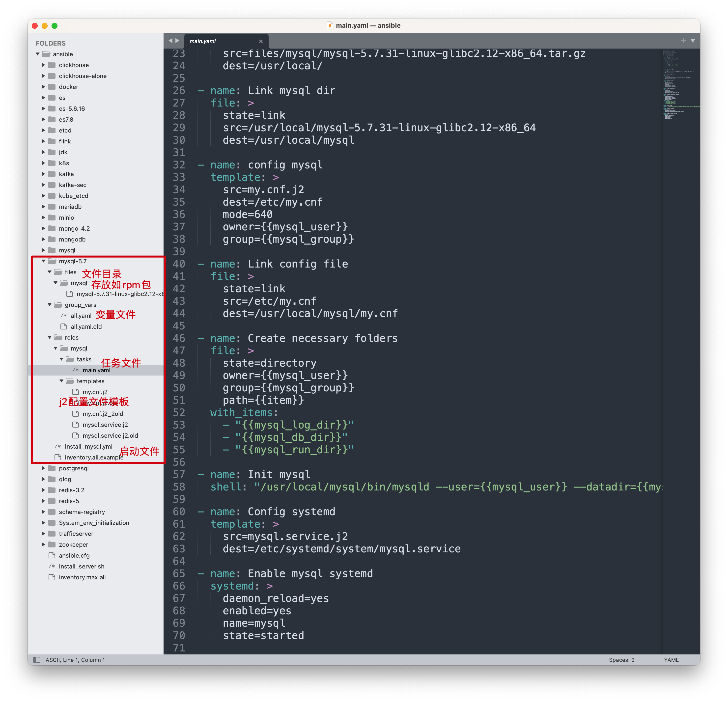Open my.cnf.j2 template file
This screenshot has height=702, width=728.
(95, 392)
